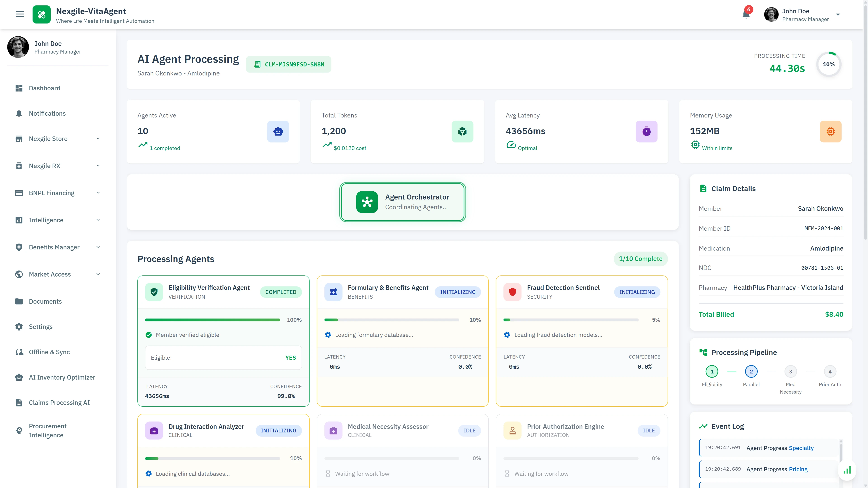Select the Agents Active robot icon

click(278, 131)
